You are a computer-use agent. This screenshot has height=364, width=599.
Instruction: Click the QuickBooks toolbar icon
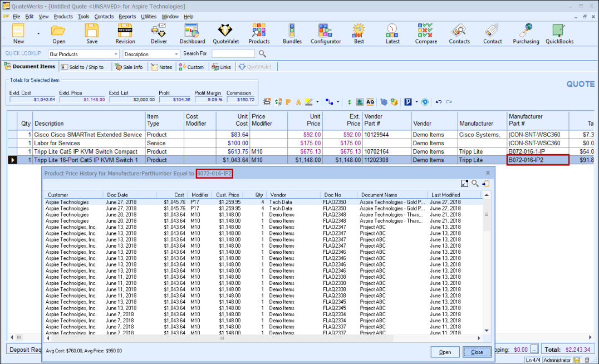pyautogui.click(x=559, y=33)
